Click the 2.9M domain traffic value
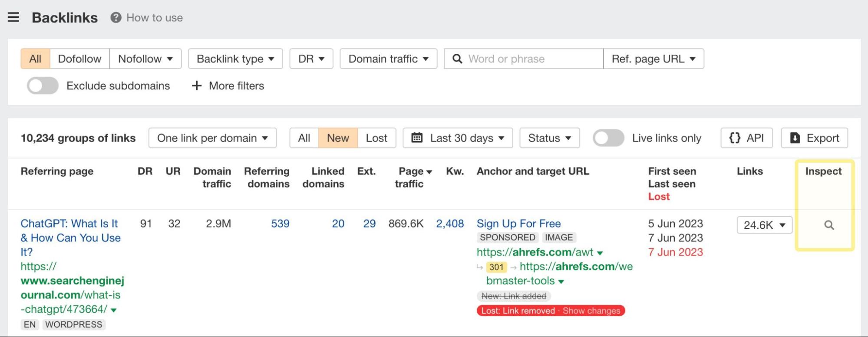Screen dimensions: 868x337 218,223
